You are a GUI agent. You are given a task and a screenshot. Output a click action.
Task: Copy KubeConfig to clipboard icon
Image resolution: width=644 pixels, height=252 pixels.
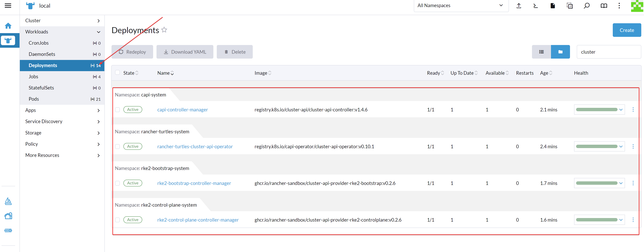point(569,6)
